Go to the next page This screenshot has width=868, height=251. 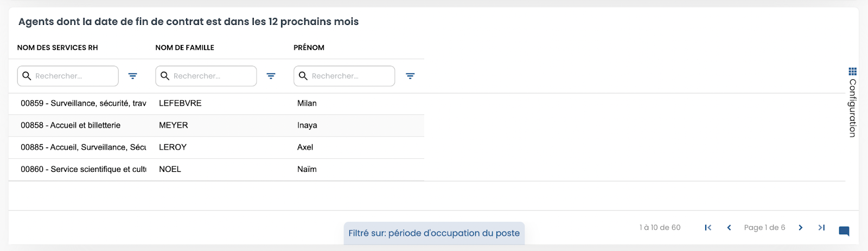pos(800,228)
